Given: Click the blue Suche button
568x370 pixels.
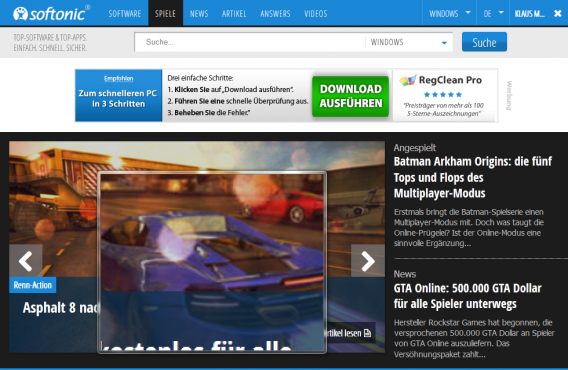Looking at the screenshot, I should tap(484, 42).
